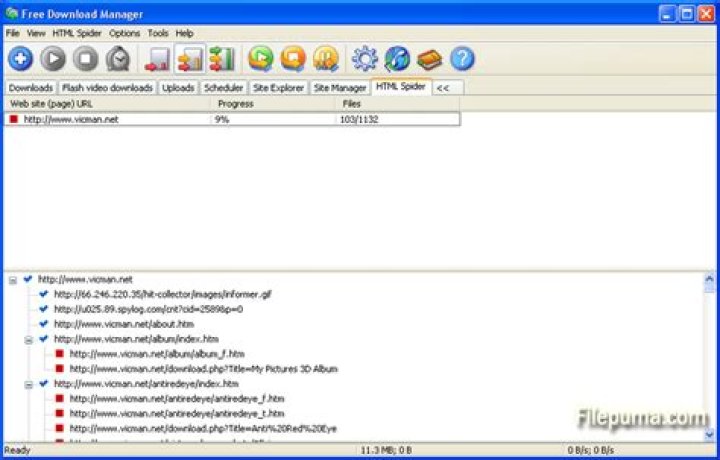Select heavy traffic mode icon

(222, 59)
